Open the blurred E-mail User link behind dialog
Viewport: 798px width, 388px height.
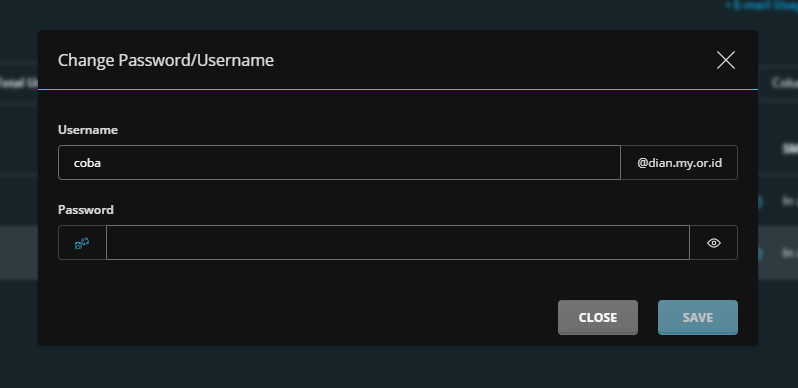click(x=761, y=5)
